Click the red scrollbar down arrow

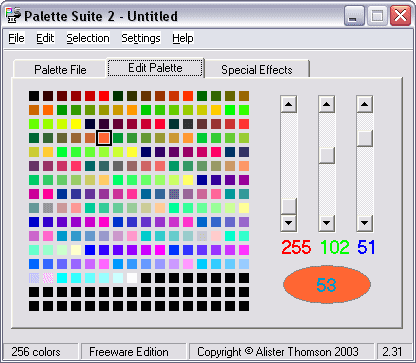[289, 223]
